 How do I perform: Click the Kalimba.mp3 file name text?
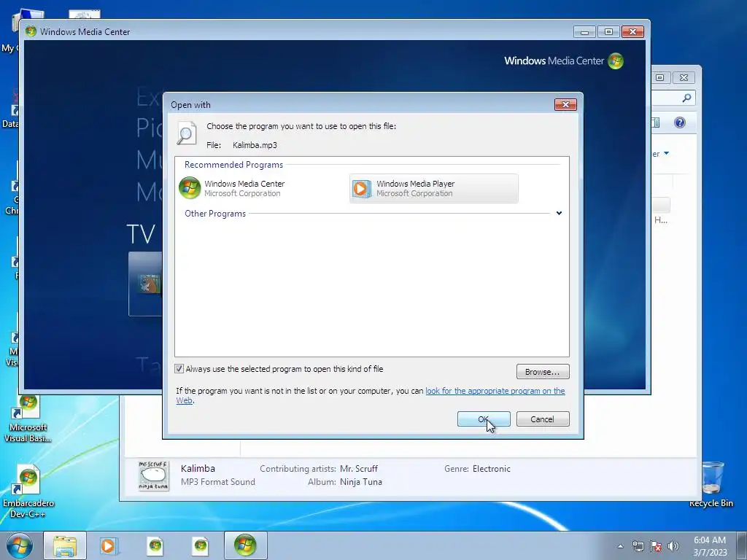pyautogui.click(x=255, y=145)
